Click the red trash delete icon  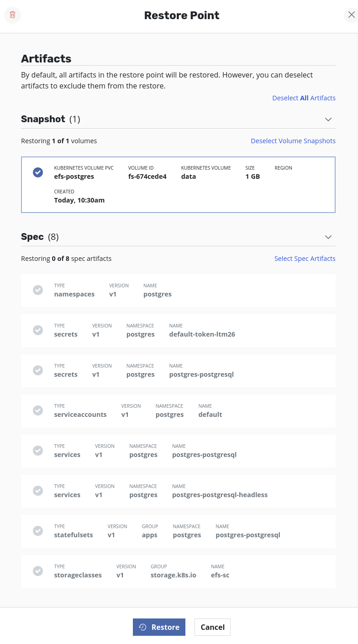[x=12, y=15]
